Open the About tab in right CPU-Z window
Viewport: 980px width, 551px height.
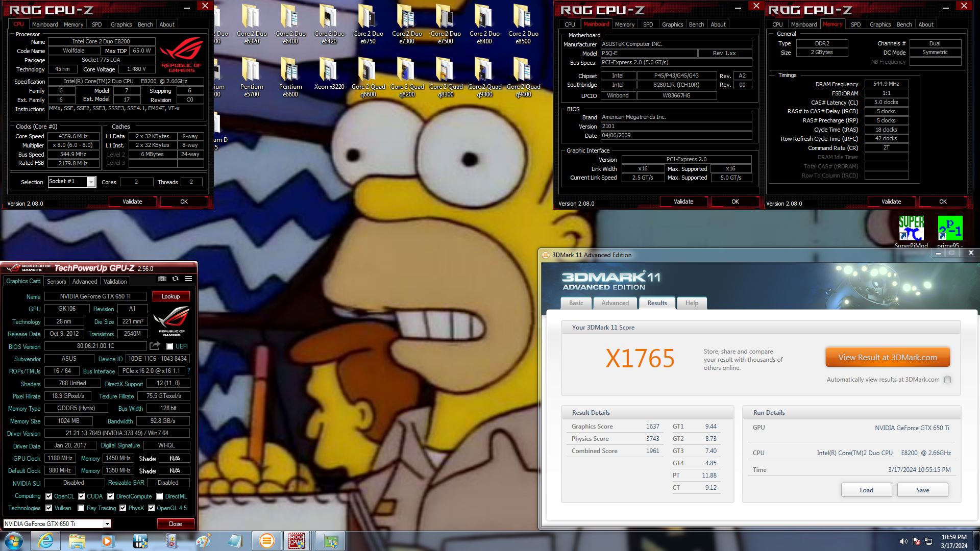pyautogui.click(x=926, y=24)
